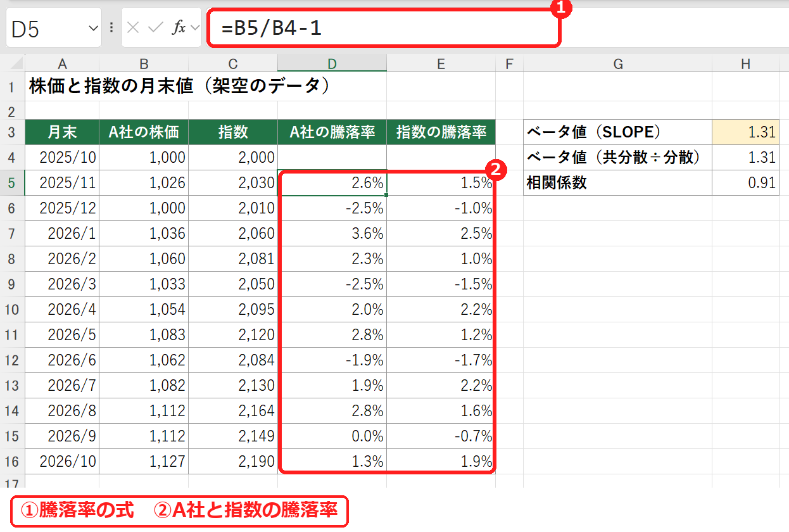
Task: Expand the dropdown next to fx
Action: pyautogui.click(x=194, y=28)
